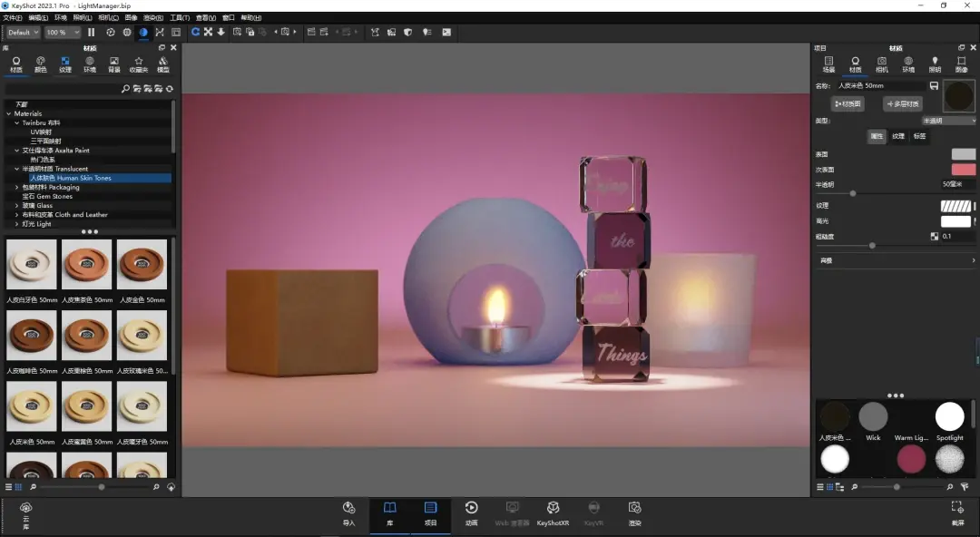
Task: Expand the Cloth and Leather folder
Action: tap(17, 214)
